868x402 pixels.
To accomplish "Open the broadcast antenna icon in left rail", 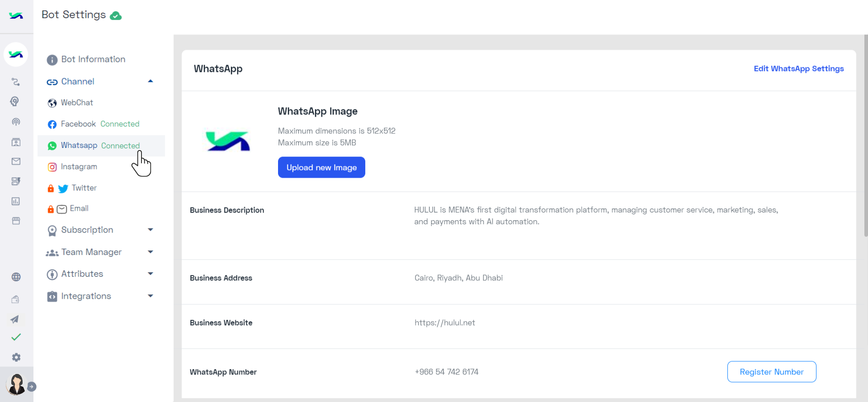I will click(x=16, y=122).
